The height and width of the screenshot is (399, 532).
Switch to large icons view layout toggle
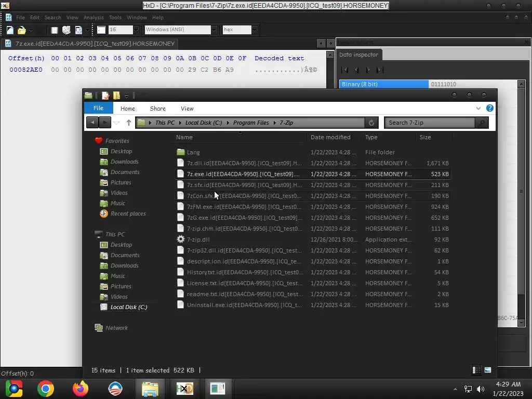click(x=487, y=370)
